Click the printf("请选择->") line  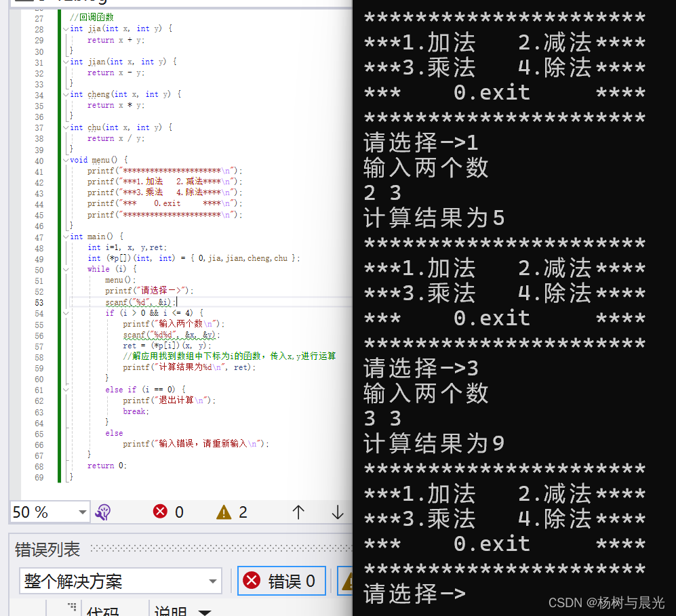pyautogui.click(x=149, y=291)
